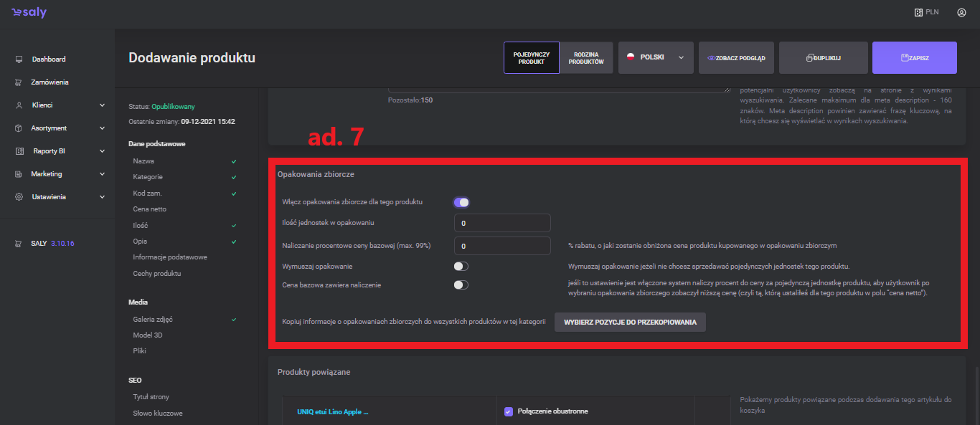This screenshot has height=425, width=980.
Task: Click Wybierz pozycje do przekopiowania button
Action: point(630,323)
